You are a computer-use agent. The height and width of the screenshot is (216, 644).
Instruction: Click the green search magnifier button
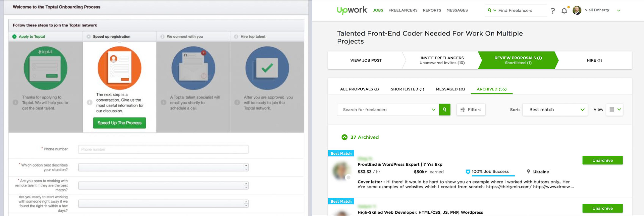click(444, 110)
